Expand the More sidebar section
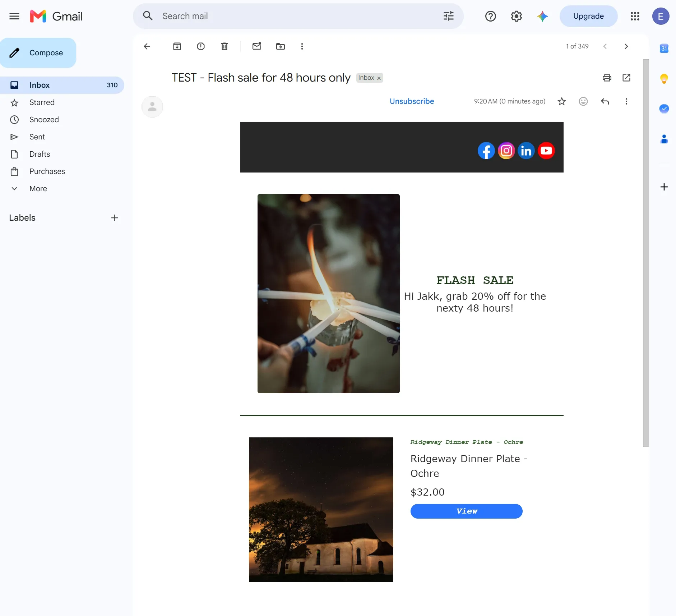This screenshot has height=616, width=676. pos(62,189)
